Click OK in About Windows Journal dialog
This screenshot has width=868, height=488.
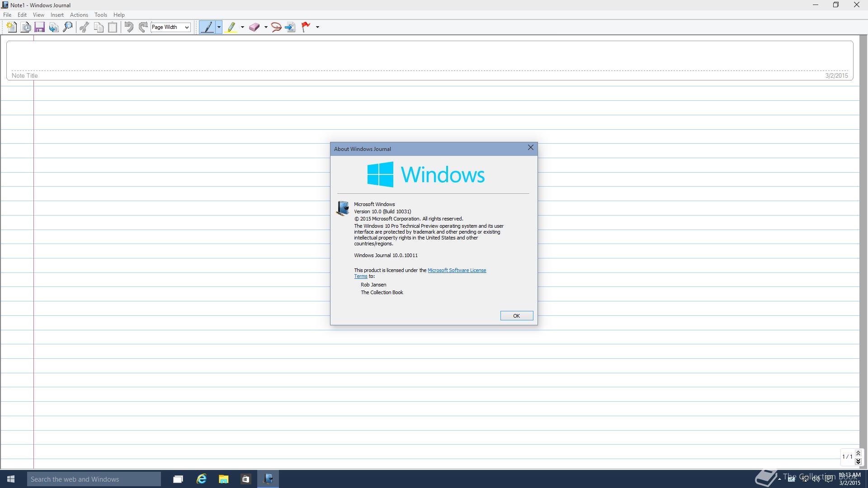click(516, 316)
